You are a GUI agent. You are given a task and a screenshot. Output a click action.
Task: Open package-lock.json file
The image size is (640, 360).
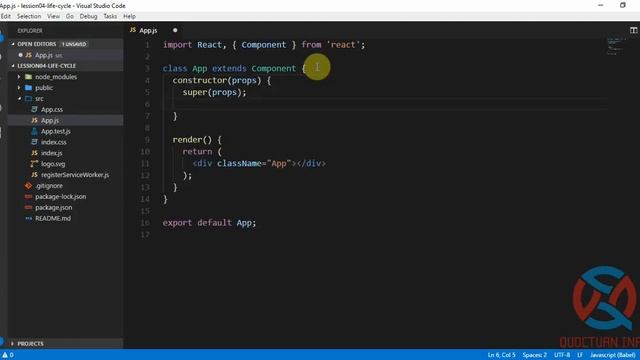tap(60, 197)
